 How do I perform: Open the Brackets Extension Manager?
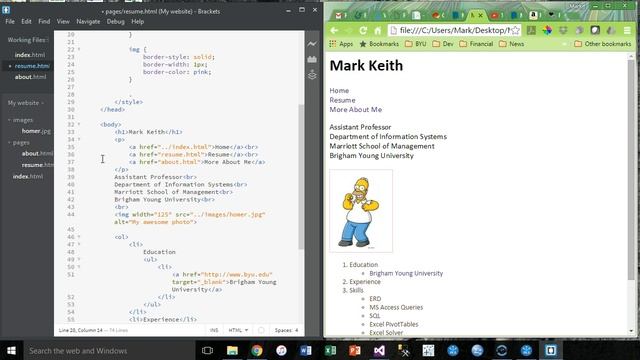coord(312,60)
